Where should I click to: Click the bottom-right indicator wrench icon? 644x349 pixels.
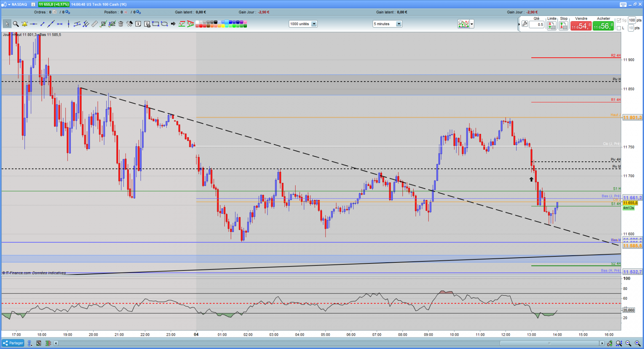(x=610, y=343)
